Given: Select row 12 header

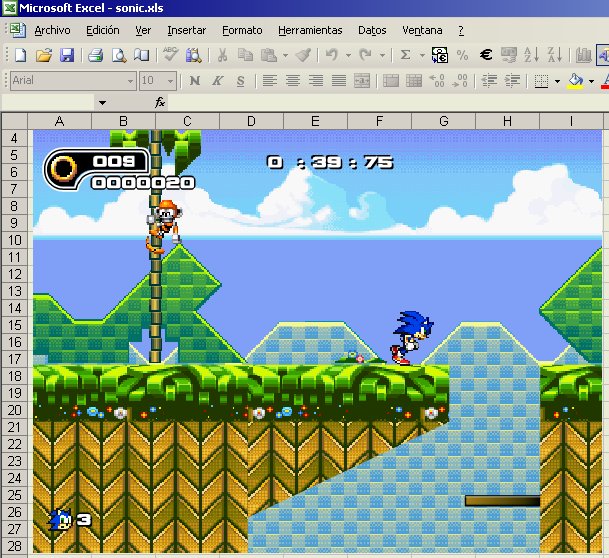Looking at the screenshot, I should click(15, 274).
